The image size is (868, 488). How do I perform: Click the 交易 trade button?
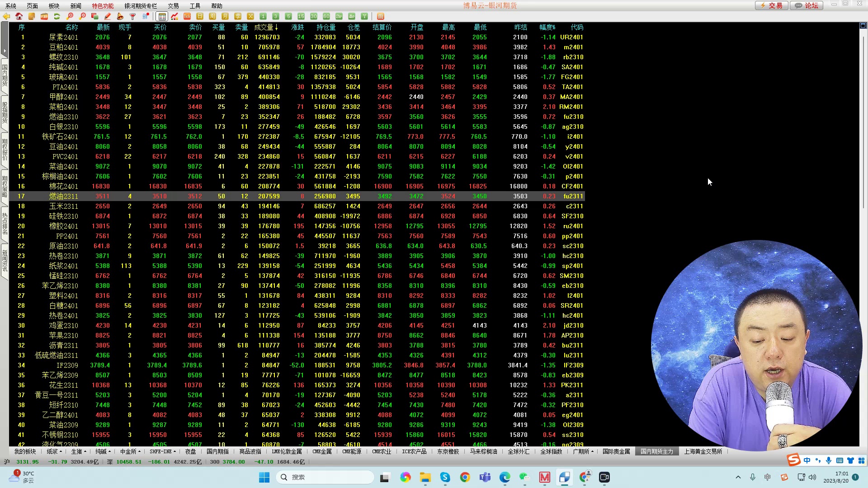coord(772,5)
